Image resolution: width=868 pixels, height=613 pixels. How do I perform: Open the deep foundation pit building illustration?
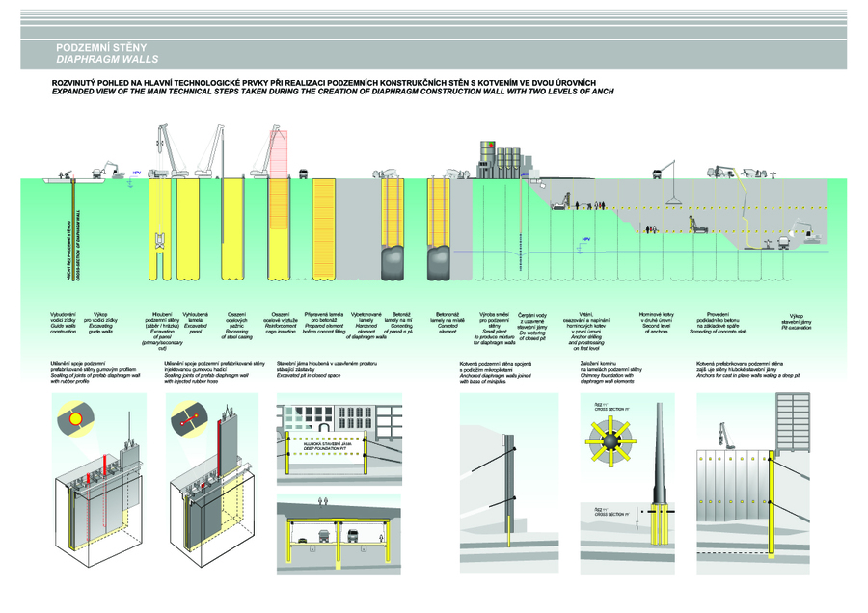[339, 440]
